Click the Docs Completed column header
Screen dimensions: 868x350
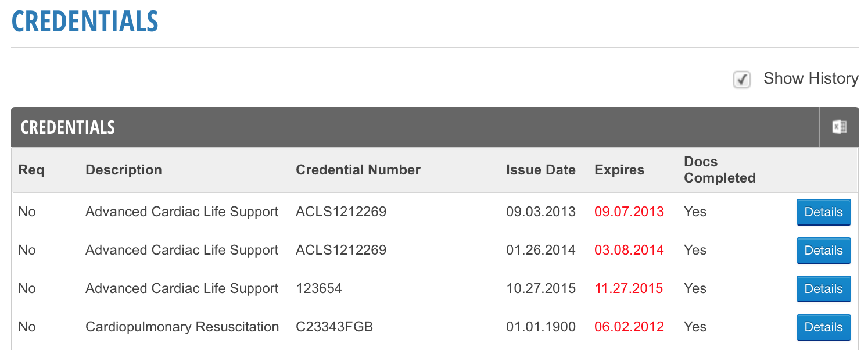[719, 170]
